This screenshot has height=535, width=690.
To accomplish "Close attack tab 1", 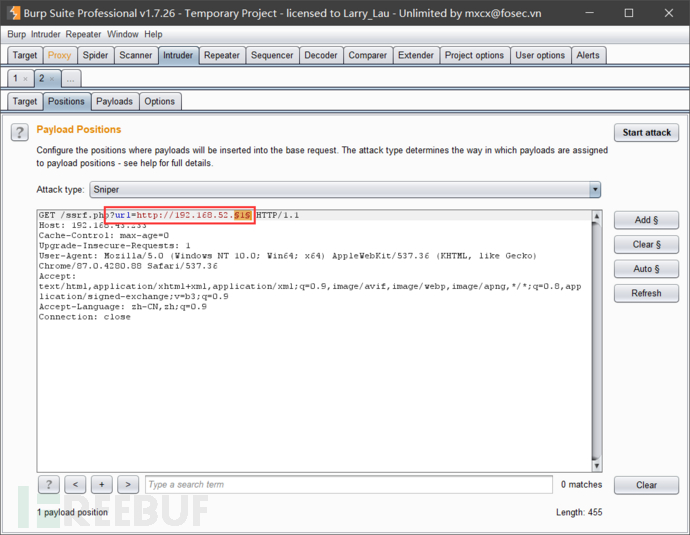I will click(x=26, y=78).
